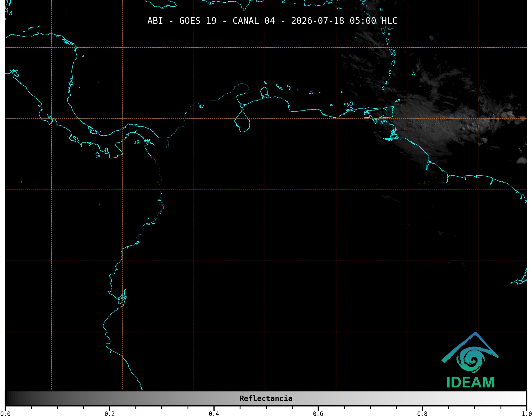Click the 0.4 tick label on colorbar

(x=214, y=414)
